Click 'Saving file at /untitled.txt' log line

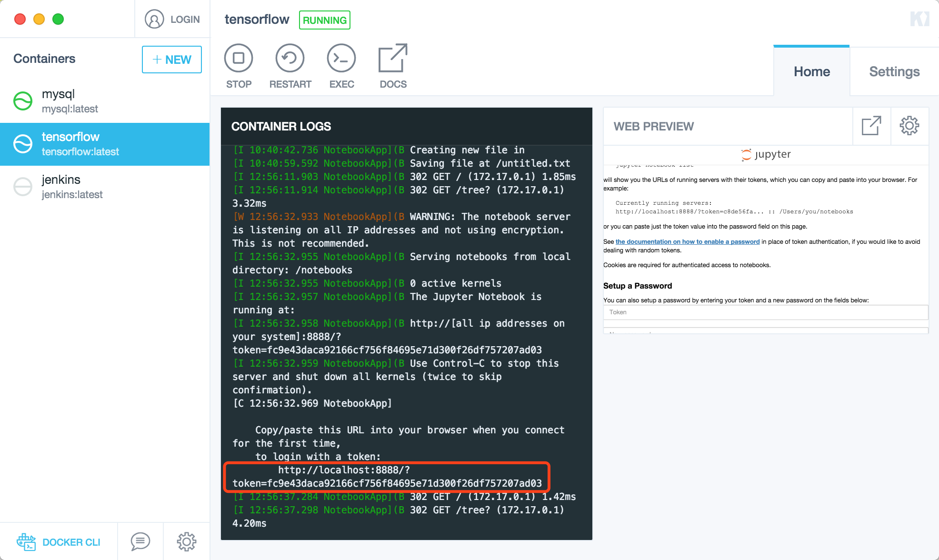(401, 163)
